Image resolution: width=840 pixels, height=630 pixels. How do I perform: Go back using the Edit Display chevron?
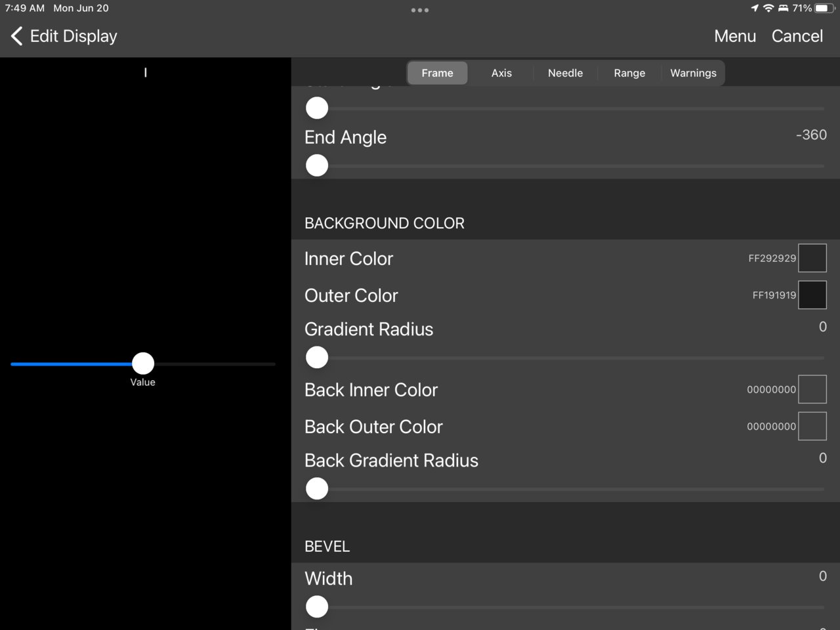(x=17, y=36)
